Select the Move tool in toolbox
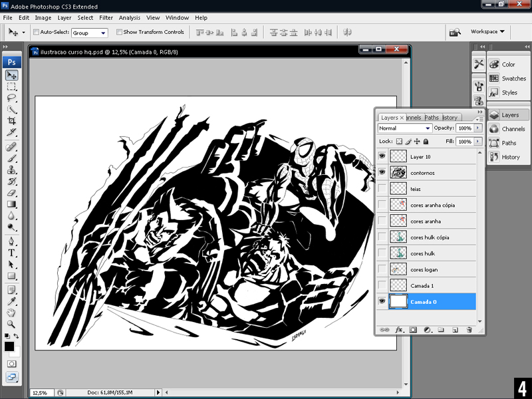This screenshot has width=532, height=399. (x=12, y=75)
